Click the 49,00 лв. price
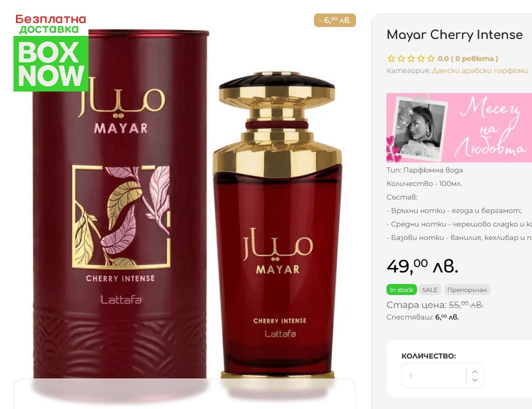Screen dimensions: 532x409 (x=422, y=266)
